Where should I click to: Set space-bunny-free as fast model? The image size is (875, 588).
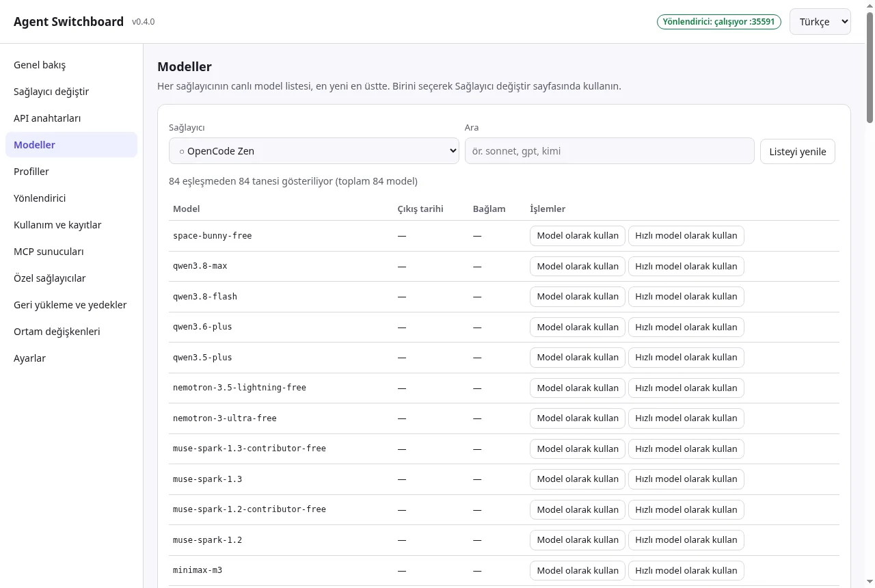(686, 236)
